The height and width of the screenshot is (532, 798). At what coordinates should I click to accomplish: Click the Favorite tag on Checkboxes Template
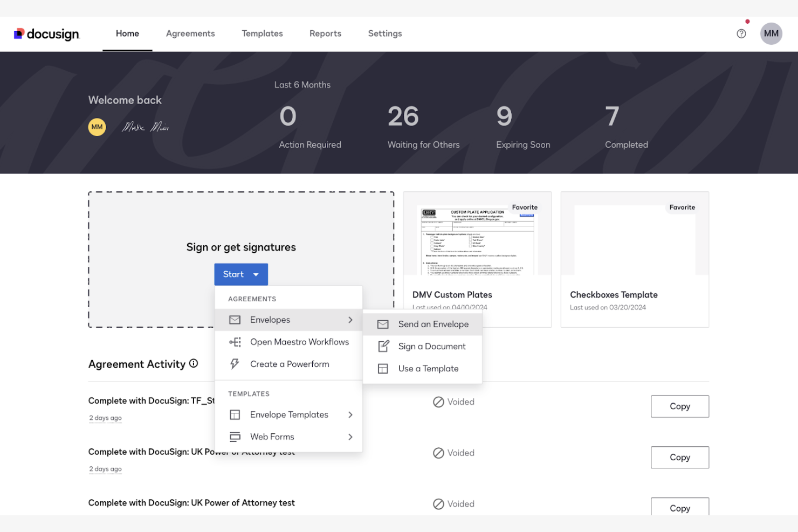(x=682, y=208)
